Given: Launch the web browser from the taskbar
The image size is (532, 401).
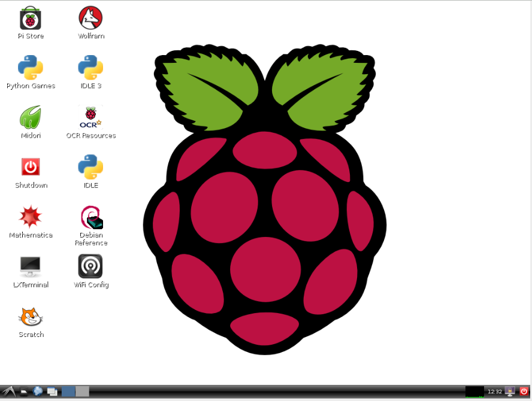Looking at the screenshot, I should click(37, 391).
